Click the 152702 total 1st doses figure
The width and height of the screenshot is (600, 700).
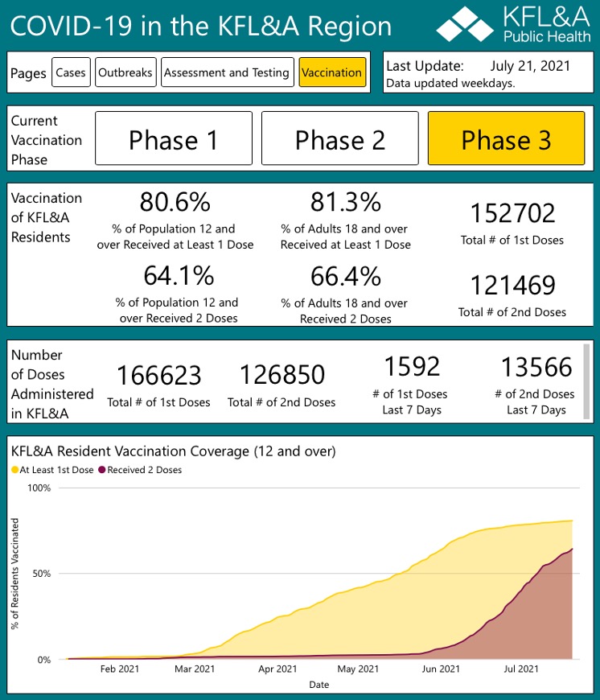tap(512, 213)
